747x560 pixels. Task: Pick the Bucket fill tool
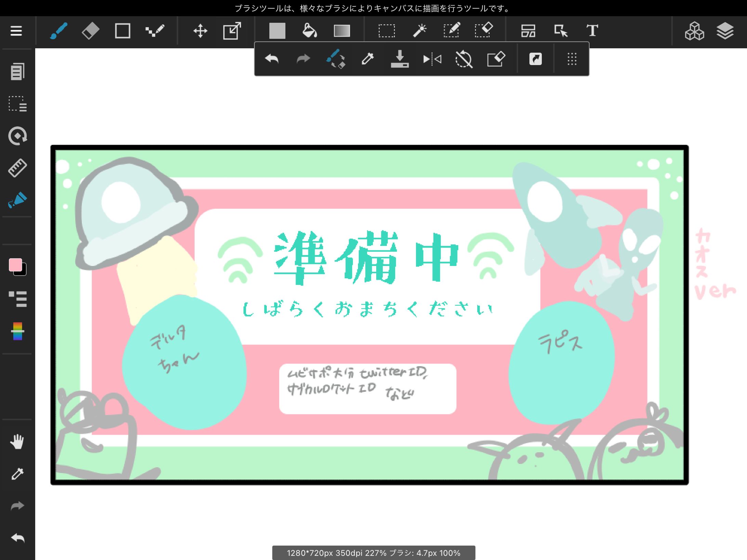pos(310,31)
